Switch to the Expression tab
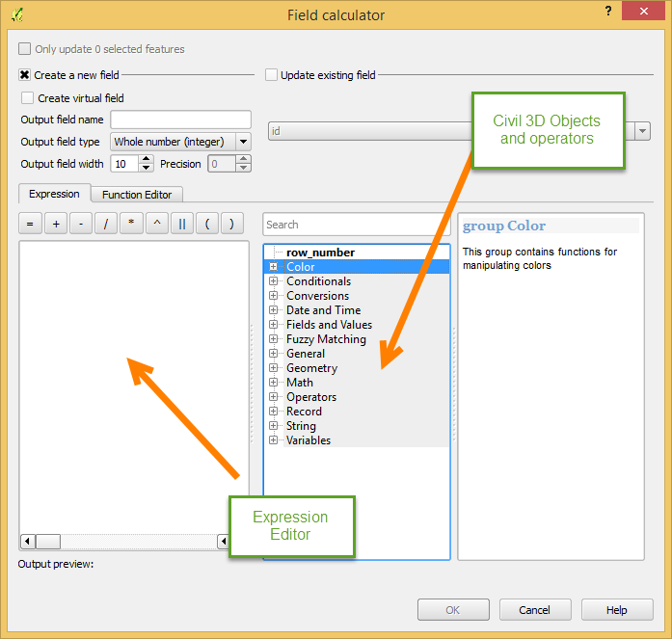The height and width of the screenshot is (639, 672). (x=54, y=194)
